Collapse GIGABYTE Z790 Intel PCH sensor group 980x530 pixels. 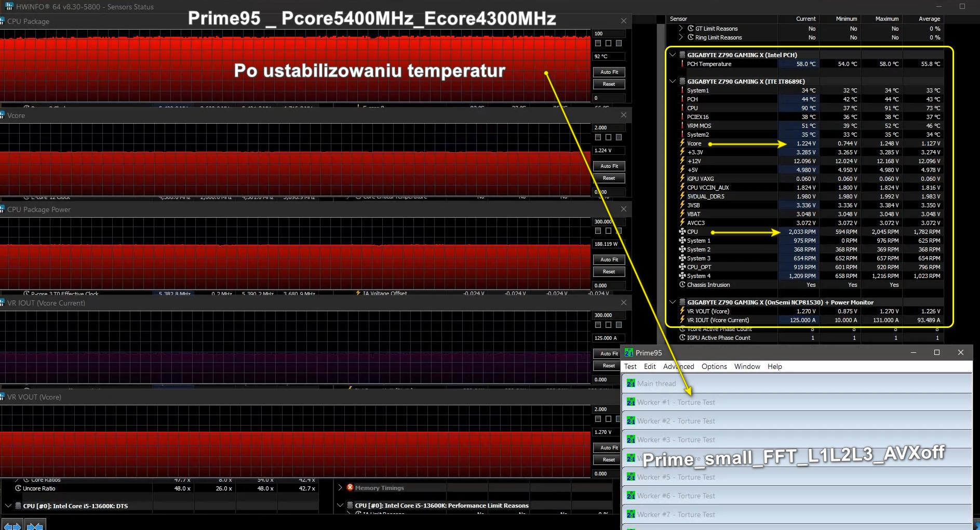673,55
